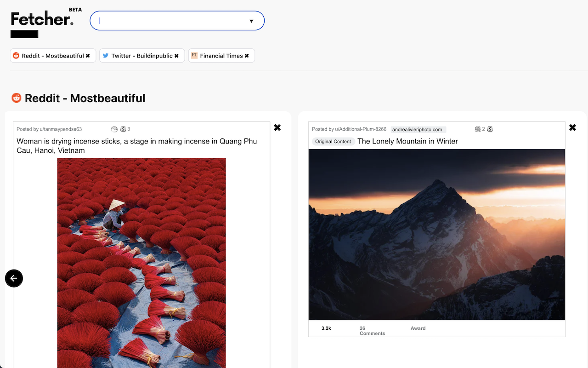Open andrealivieriphoto.com link
The width and height of the screenshot is (588, 368).
[417, 130]
